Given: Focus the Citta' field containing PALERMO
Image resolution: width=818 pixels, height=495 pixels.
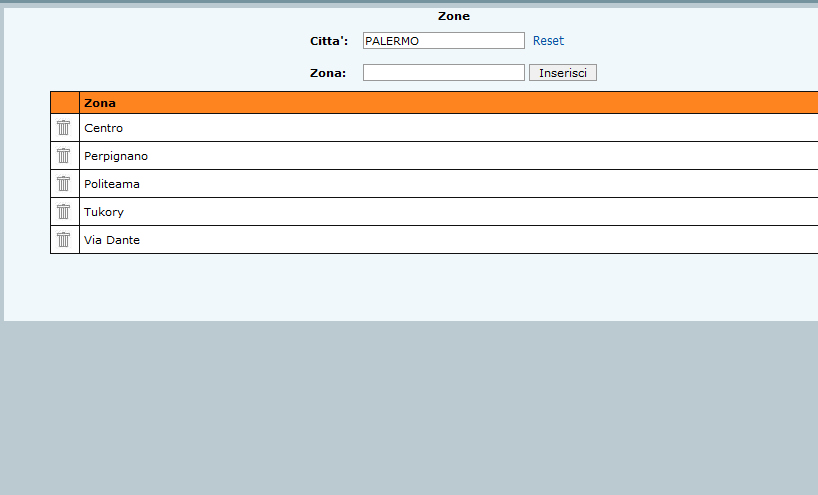Looking at the screenshot, I should (x=443, y=41).
